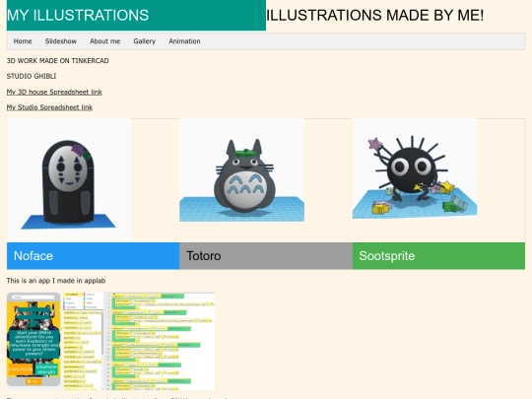The image size is (532, 399).
Task: Click the Sootsprite 3D model image
Action: coord(415,168)
